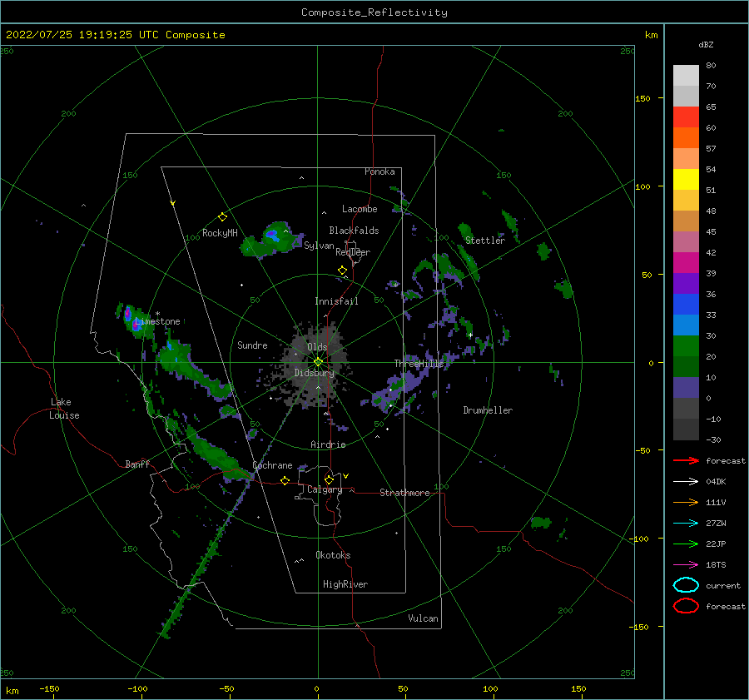Click the Okotoks town label
This screenshot has width=749, height=700.
tap(333, 555)
